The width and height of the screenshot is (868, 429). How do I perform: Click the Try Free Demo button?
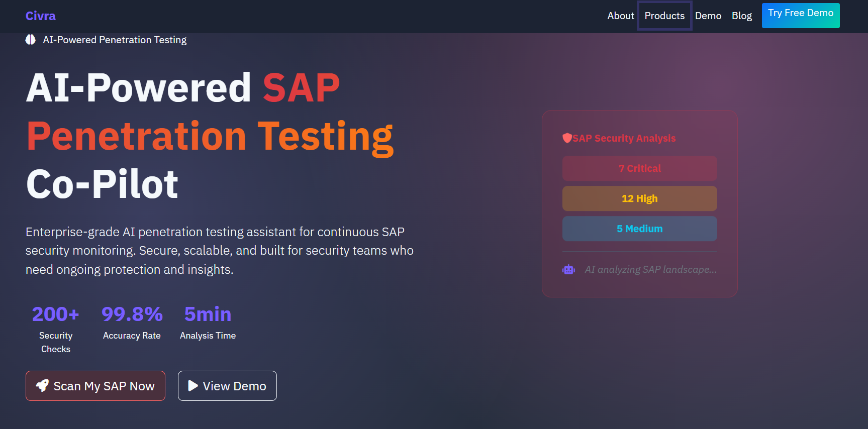pos(801,15)
